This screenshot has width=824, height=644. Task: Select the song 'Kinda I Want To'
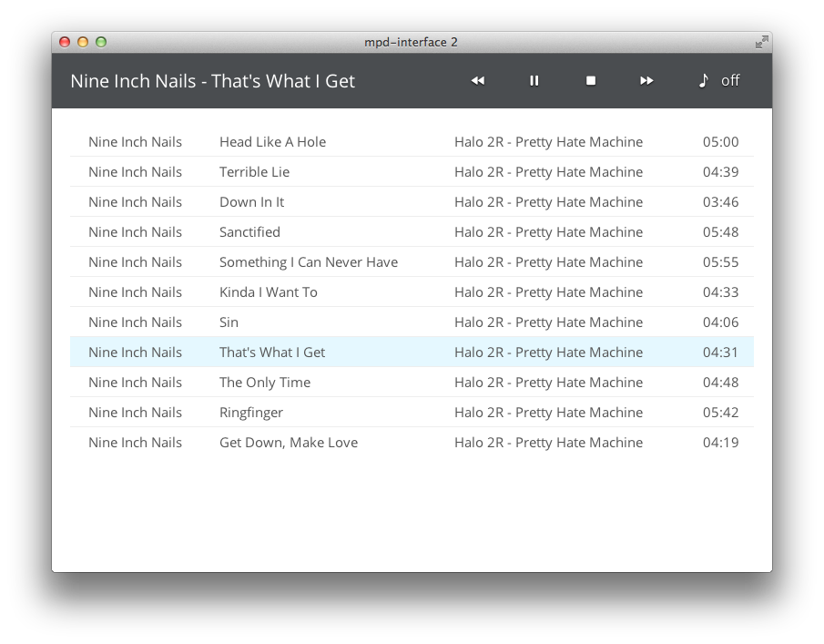268,291
